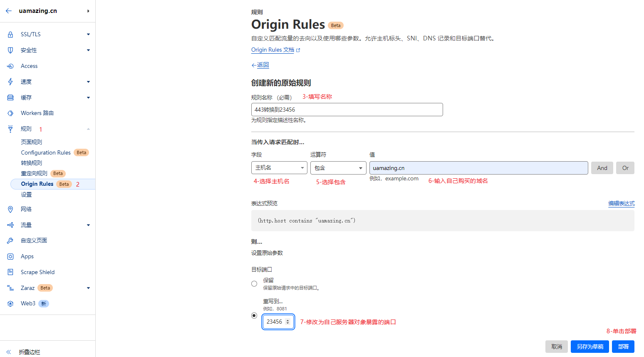The height and width of the screenshot is (357, 644).
Task: Click the Workers 路由 diamond icon
Action: coord(10,113)
